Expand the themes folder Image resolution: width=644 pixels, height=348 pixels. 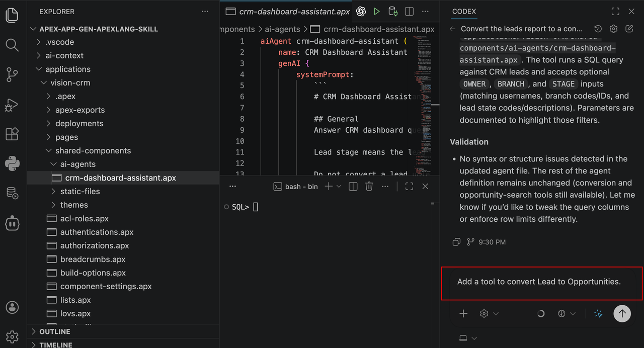pos(74,205)
